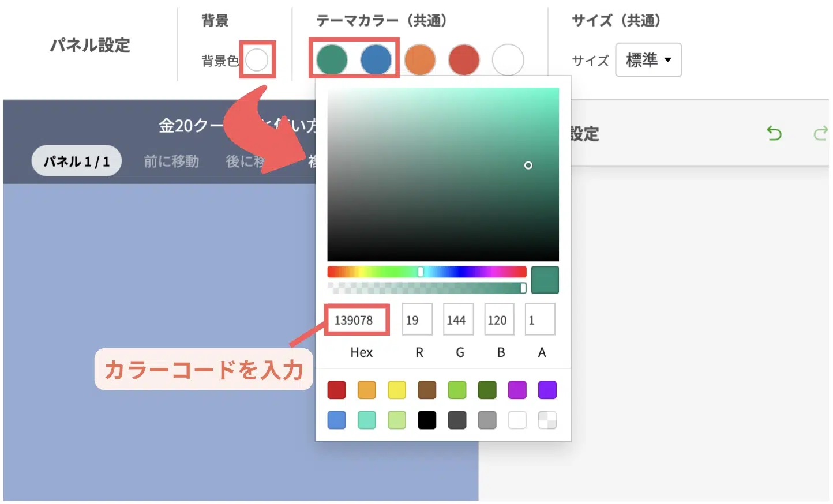Pick the transparent checkered preset swatch
833x504 pixels.
point(547,420)
